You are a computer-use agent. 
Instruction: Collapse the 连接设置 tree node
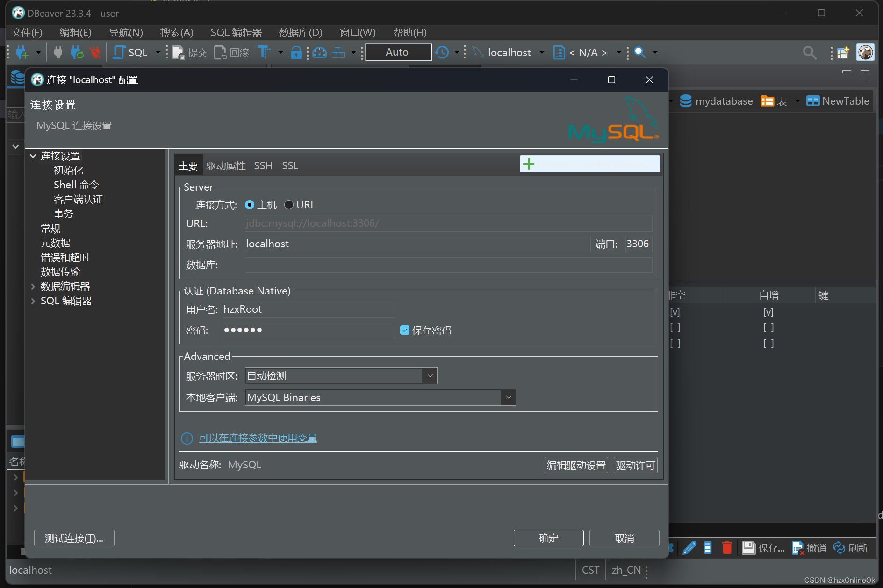point(33,156)
